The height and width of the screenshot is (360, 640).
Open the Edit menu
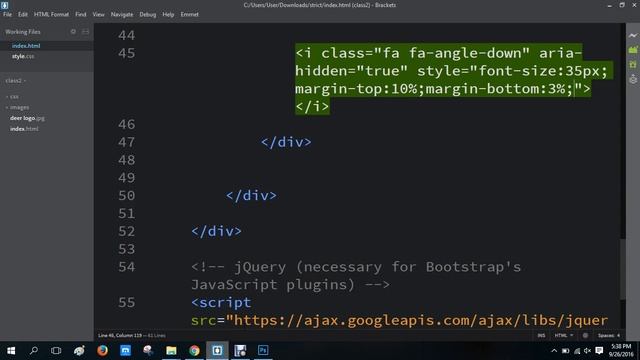[22, 14]
